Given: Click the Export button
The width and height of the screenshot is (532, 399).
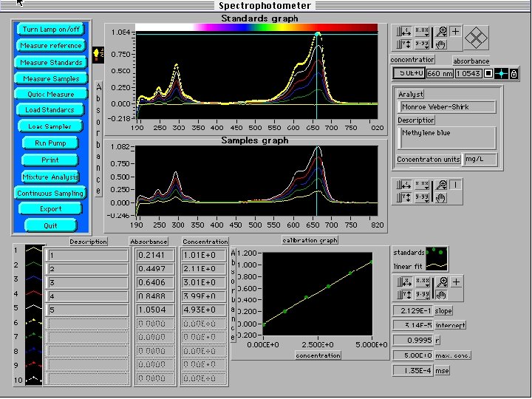Looking at the screenshot, I should (x=51, y=209).
